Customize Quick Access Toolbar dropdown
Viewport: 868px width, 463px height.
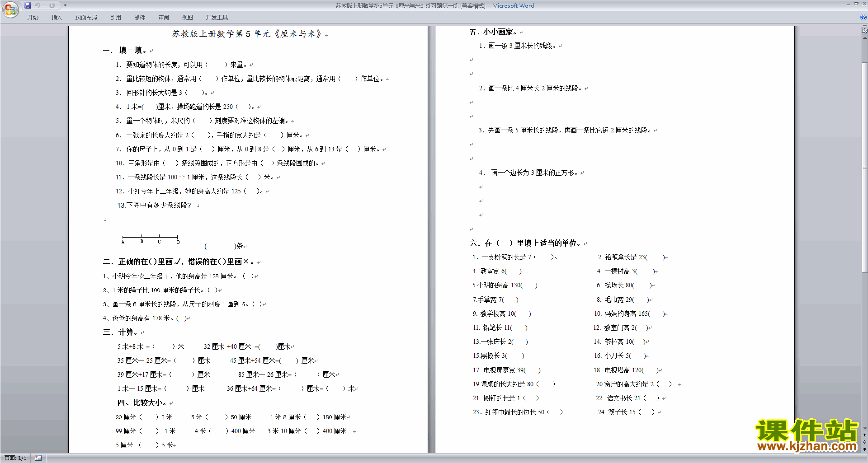click(65, 5)
